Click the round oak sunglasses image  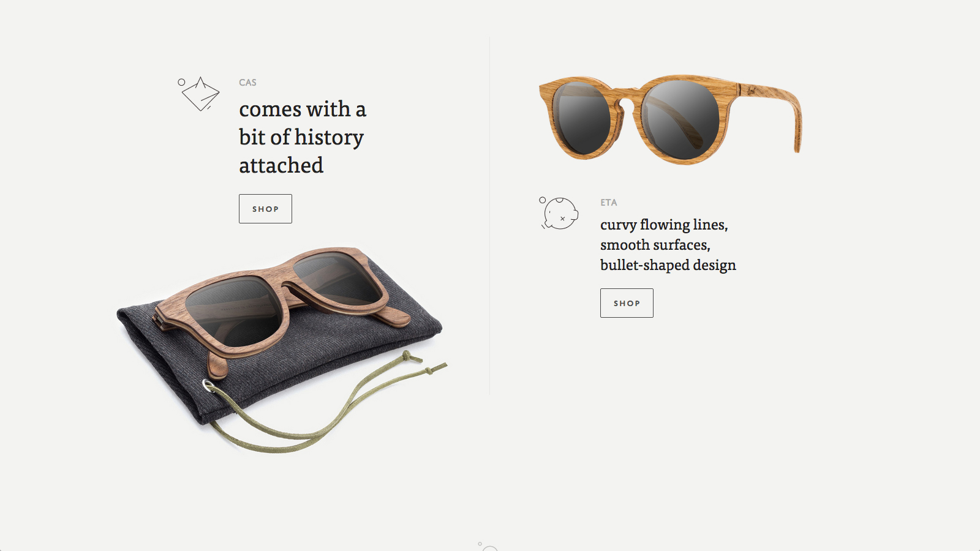[670, 119]
